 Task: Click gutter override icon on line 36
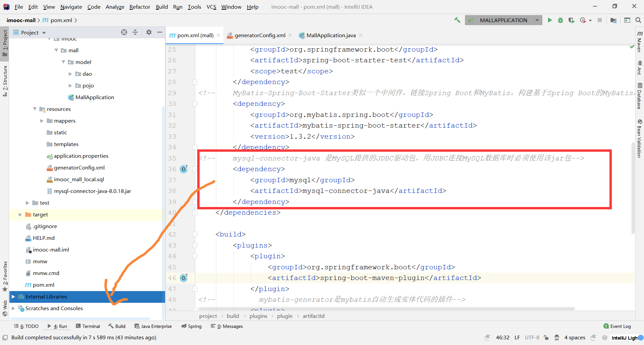[x=184, y=169]
